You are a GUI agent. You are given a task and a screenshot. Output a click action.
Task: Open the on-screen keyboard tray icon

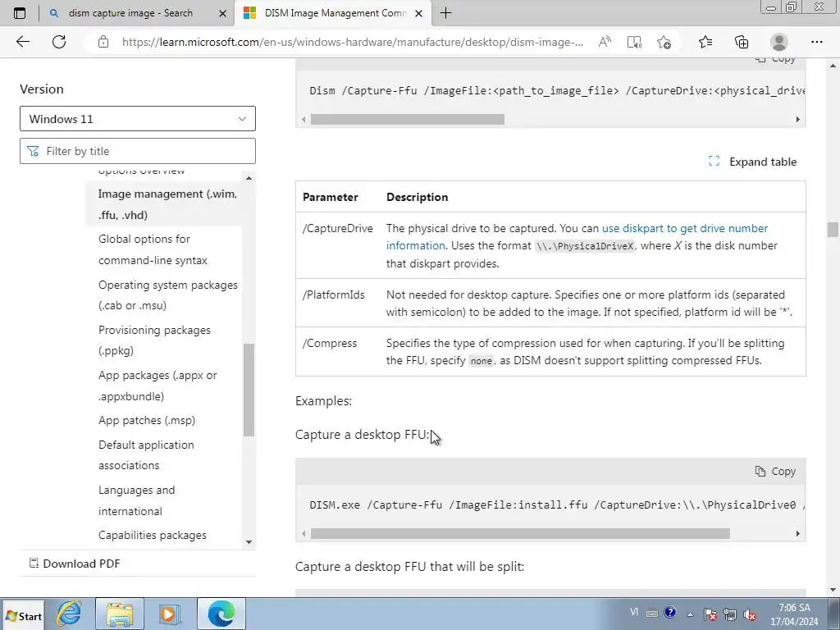tap(652, 614)
